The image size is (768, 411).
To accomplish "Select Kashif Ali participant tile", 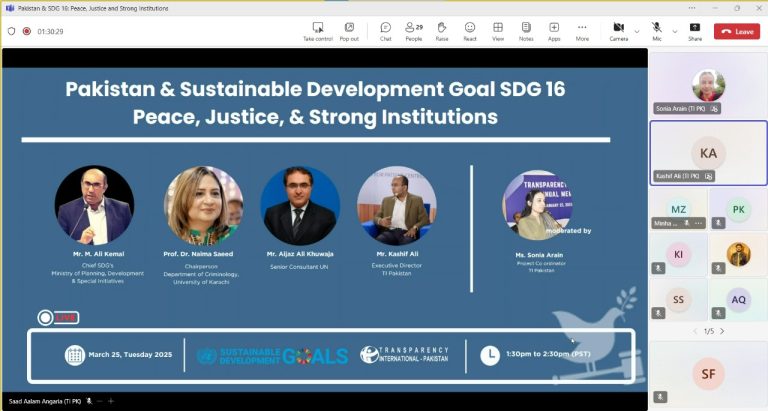I will (x=708, y=153).
